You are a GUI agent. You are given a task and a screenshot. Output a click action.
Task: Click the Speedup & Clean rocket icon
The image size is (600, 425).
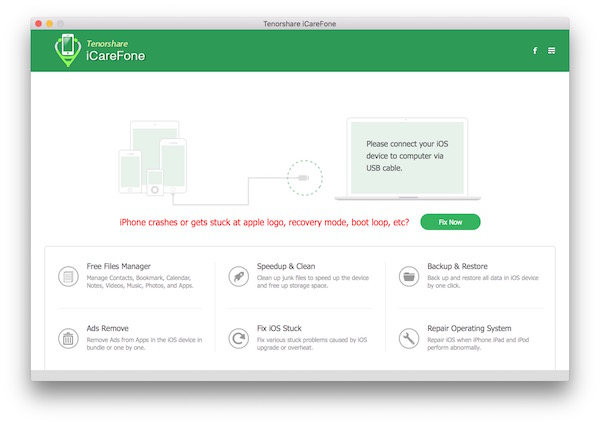click(238, 277)
